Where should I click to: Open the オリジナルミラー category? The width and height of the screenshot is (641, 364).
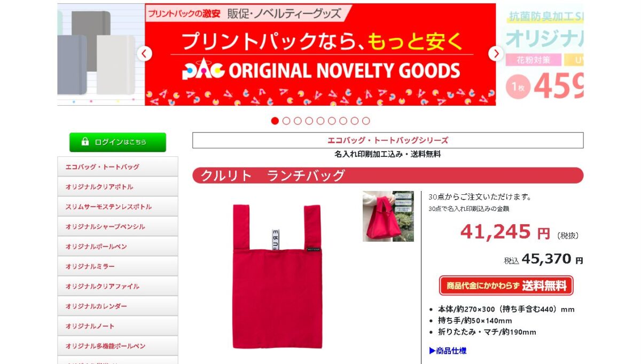(118, 266)
